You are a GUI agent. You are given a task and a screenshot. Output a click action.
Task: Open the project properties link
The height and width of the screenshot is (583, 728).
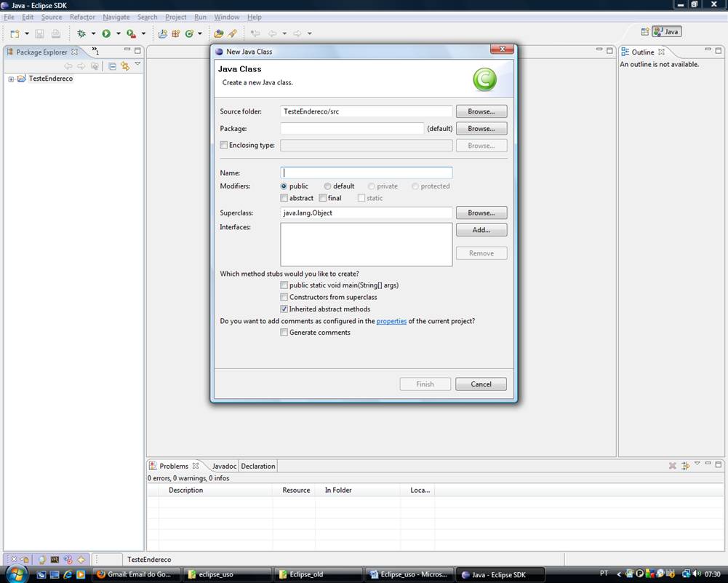pos(391,321)
